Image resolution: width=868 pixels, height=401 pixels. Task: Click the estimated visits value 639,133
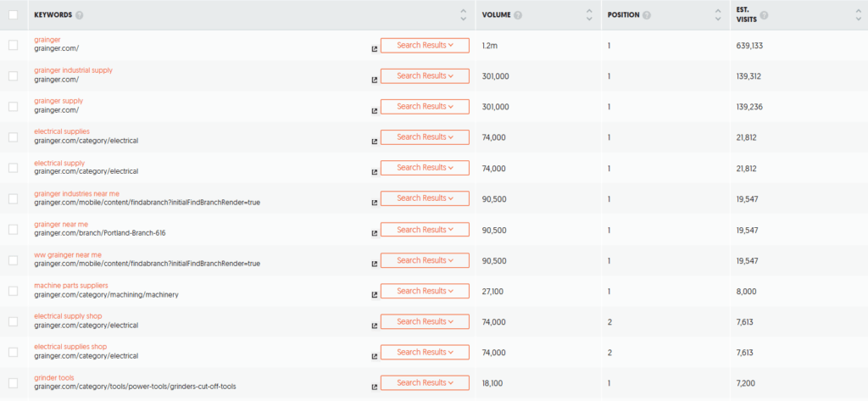(749, 46)
